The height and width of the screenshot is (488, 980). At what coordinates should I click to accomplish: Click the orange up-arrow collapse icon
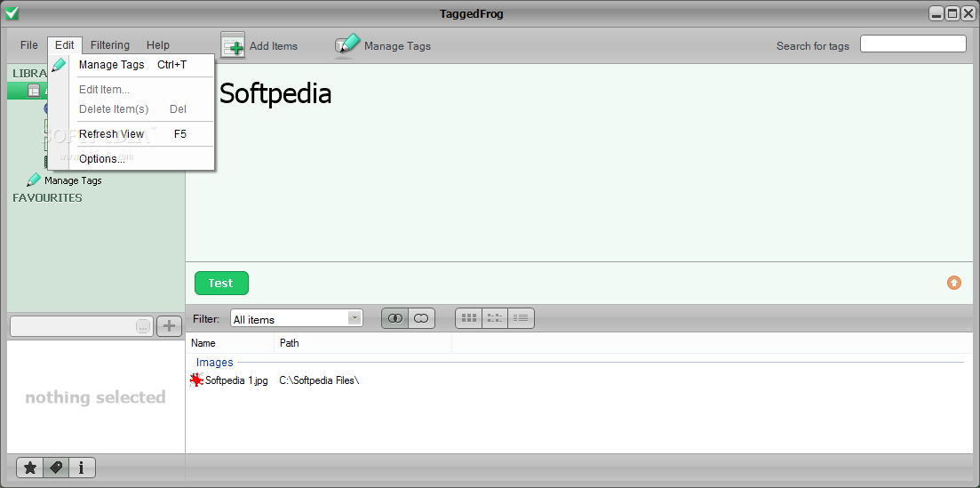pyautogui.click(x=953, y=283)
